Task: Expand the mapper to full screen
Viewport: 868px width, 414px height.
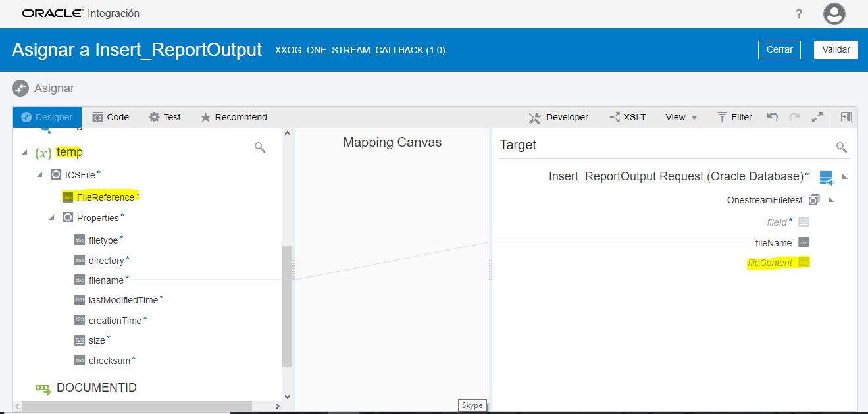Action: pyautogui.click(x=817, y=116)
